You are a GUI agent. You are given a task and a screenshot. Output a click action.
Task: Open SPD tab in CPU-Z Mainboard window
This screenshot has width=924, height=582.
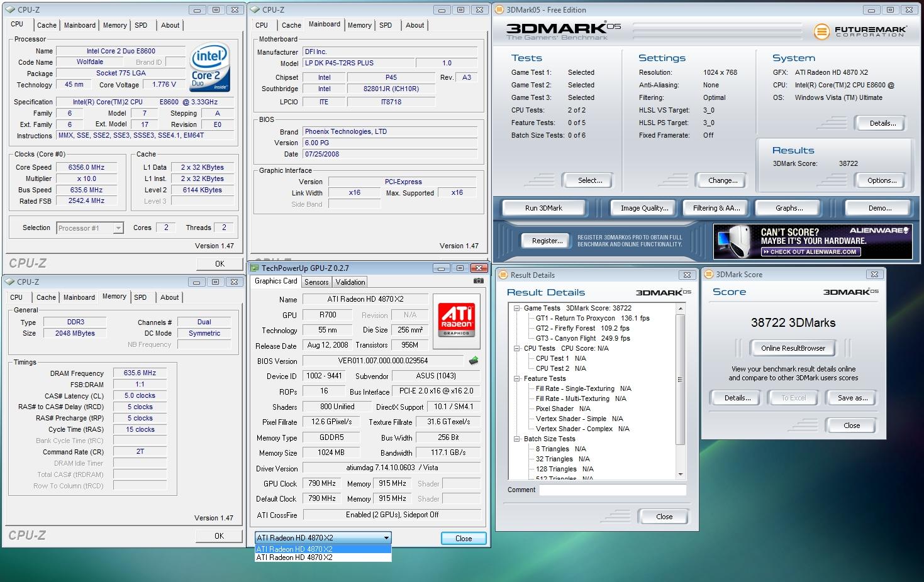click(x=386, y=25)
